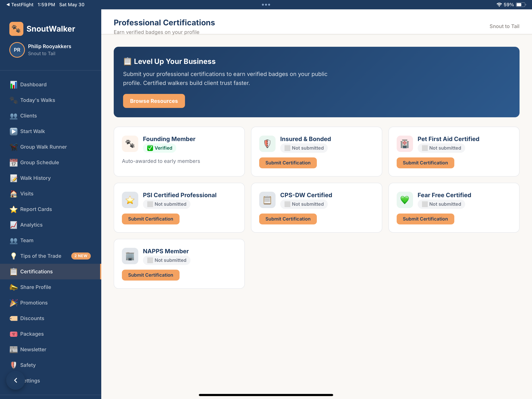Submit certification for NAPPS Member
The width and height of the screenshot is (532, 399).
[151, 275]
